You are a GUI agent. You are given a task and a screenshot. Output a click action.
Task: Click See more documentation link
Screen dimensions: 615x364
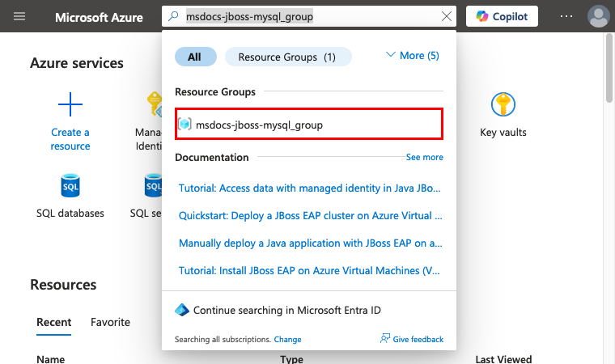(x=424, y=157)
